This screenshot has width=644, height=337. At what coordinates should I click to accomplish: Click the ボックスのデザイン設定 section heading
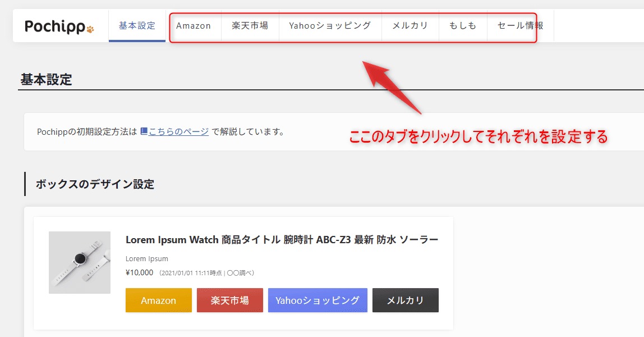pos(95,184)
